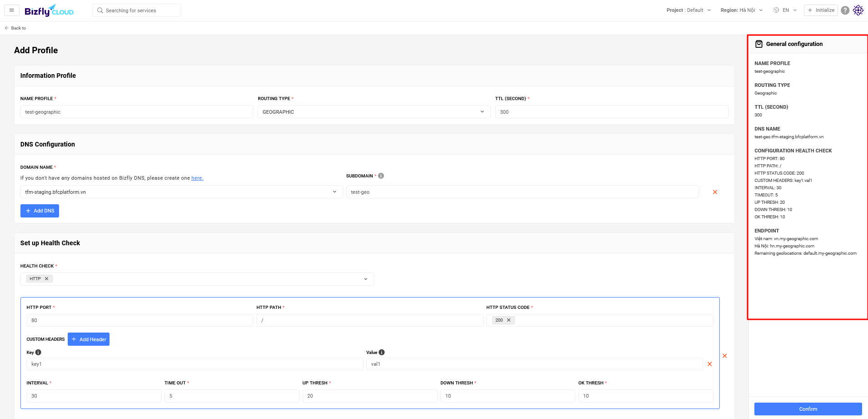
Task: Click the Bizfly Cloud logo
Action: pos(49,10)
